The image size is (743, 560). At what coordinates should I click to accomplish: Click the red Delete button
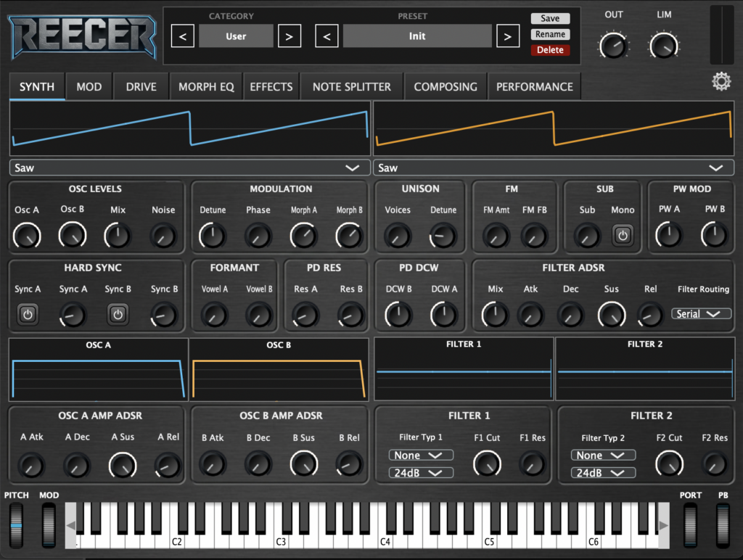coord(550,50)
